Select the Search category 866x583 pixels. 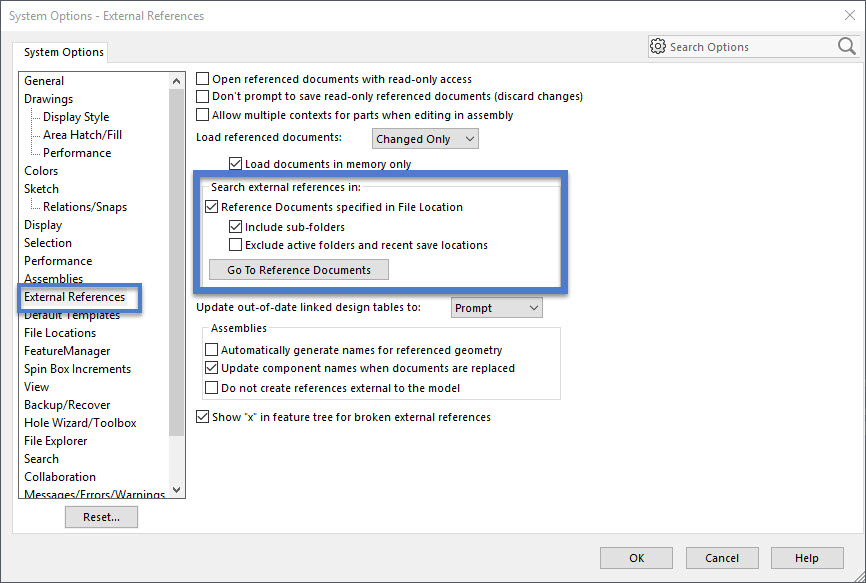click(41, 459)
